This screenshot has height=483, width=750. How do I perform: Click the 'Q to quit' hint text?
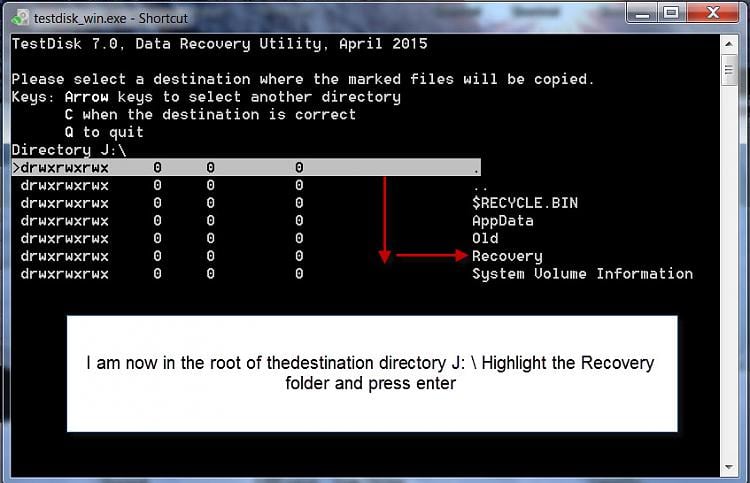pos(104,132)
